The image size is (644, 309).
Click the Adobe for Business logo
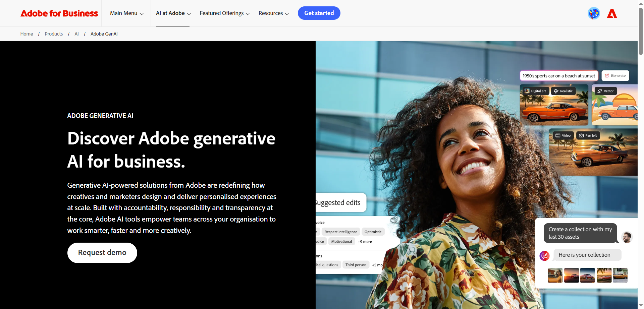tap(59, 13)
